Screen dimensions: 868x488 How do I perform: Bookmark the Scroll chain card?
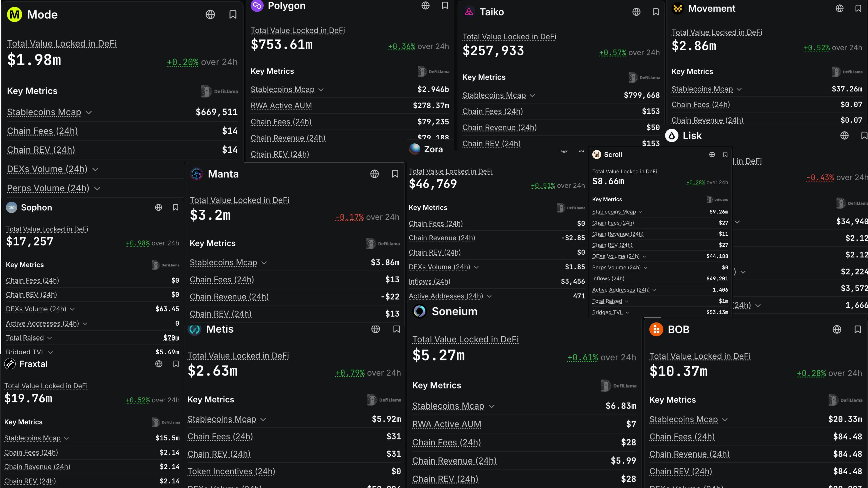[725, 155]
